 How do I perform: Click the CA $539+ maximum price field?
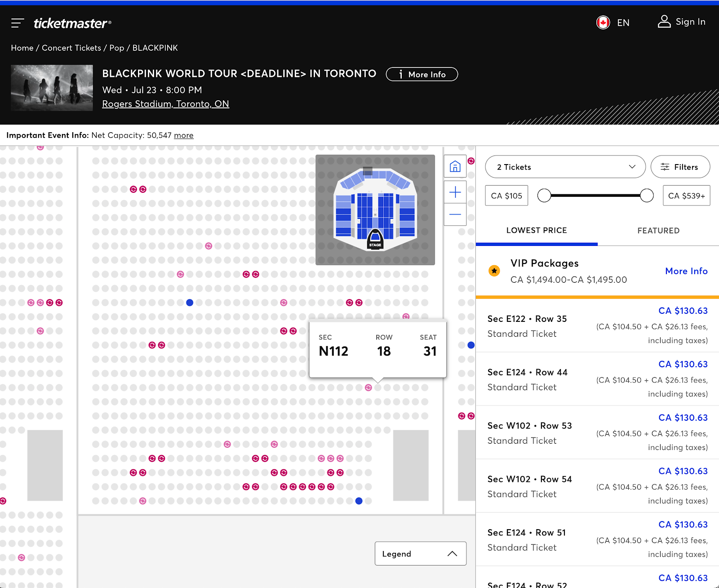pyautogui.click(x=687, y=196)
